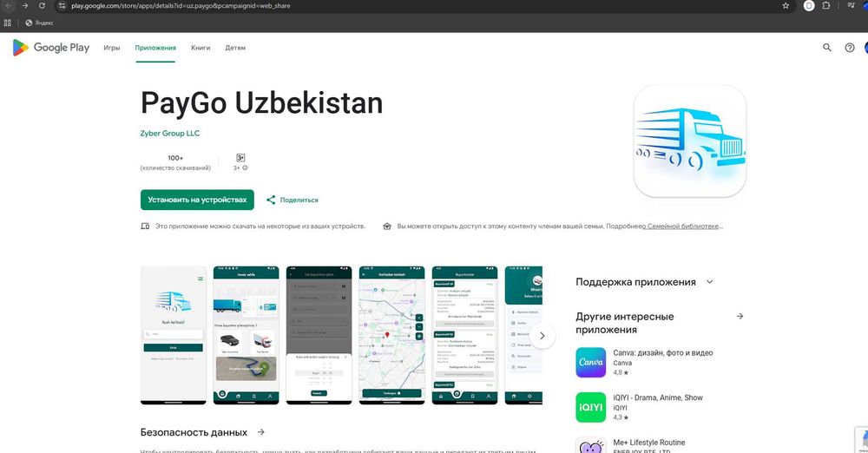Switch to the Детям tab
868x453 pixels.
(x=235, y=48)
